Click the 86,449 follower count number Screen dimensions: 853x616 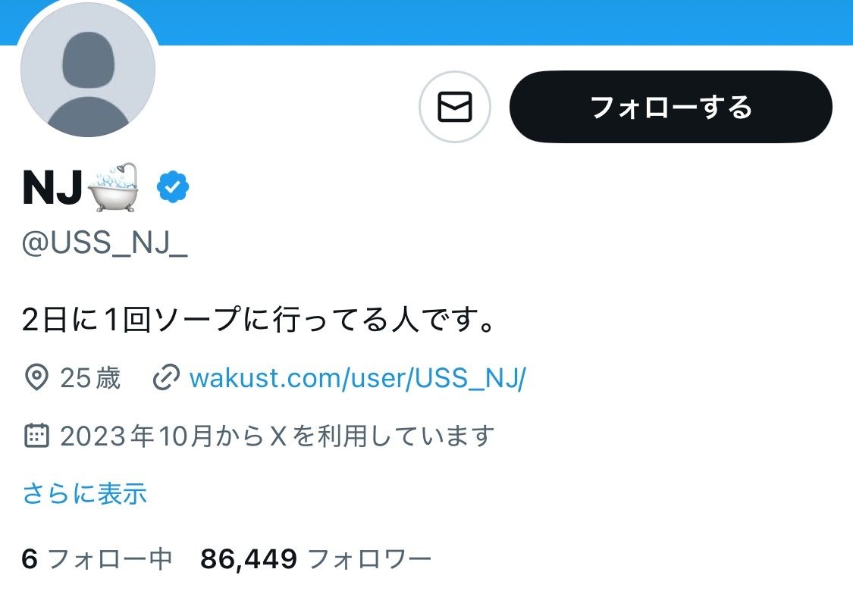(249, 559)
